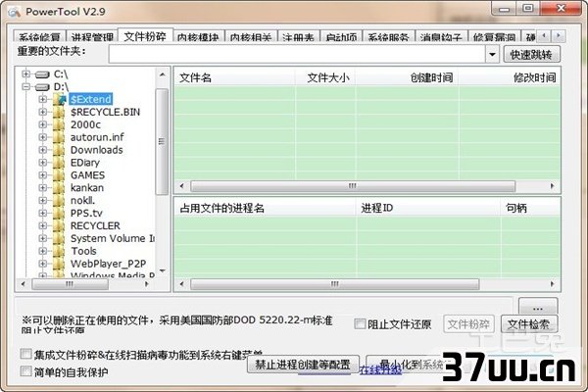588x392 pixels.
Task: Open the 重要的文件夹 dropdown arrow
Action: point(492,55)
